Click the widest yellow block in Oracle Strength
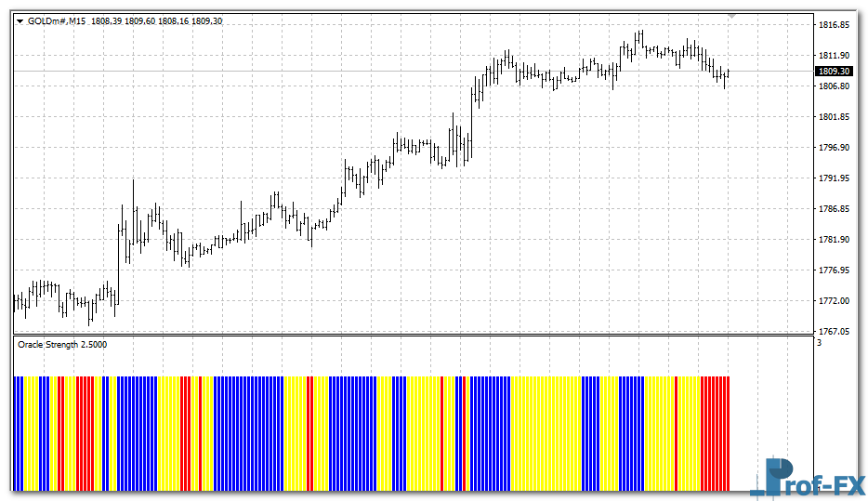This screenshot has width=868, height=501. pyautogui.click(x=546, y=433)
